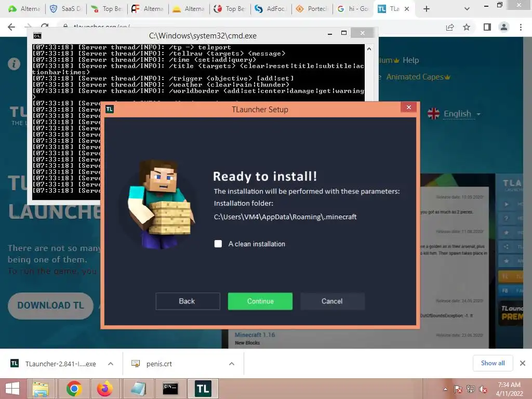The width and height of the screenshot is (532, 399).
Task: Click the Chrome share page icon
Action: pos(450,27)
